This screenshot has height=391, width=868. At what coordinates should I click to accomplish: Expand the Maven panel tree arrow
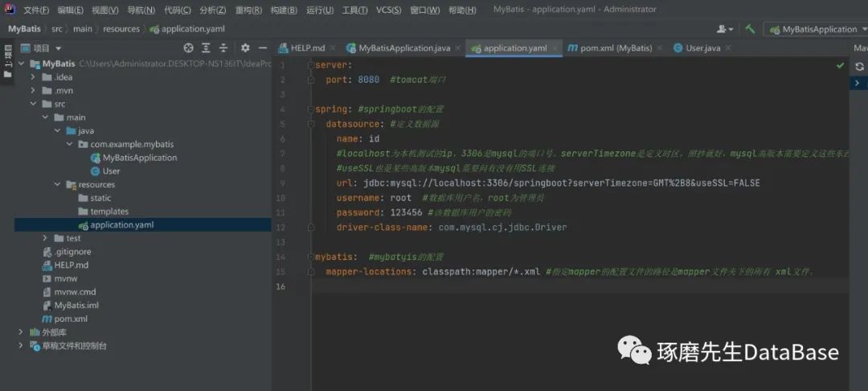pos(858,83)
